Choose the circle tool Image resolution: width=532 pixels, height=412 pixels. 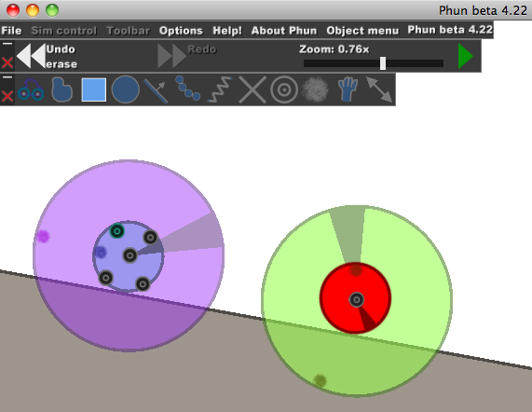point(125,89)
